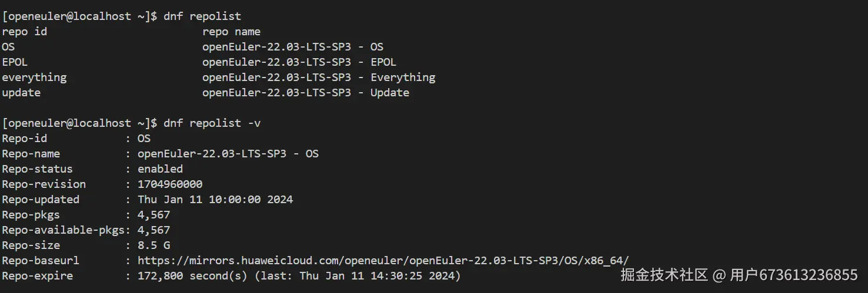Click the 'enabled' Repo-status value
The height and width of the screenshot is (293, 868).
160,169
